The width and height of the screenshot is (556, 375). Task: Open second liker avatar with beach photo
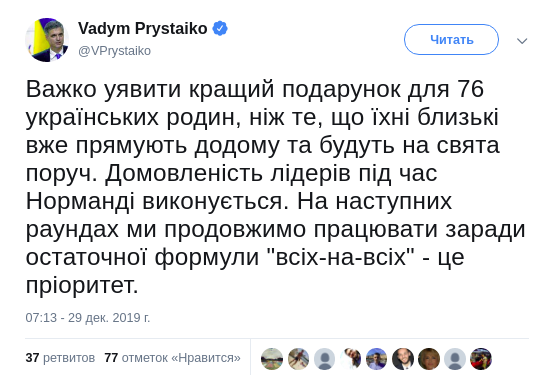point(298,359)
